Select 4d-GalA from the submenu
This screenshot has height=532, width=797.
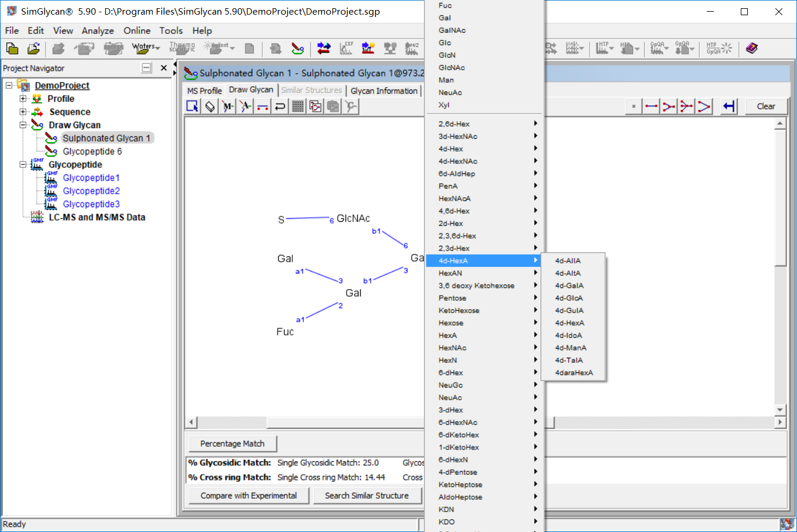coord(573,286)
